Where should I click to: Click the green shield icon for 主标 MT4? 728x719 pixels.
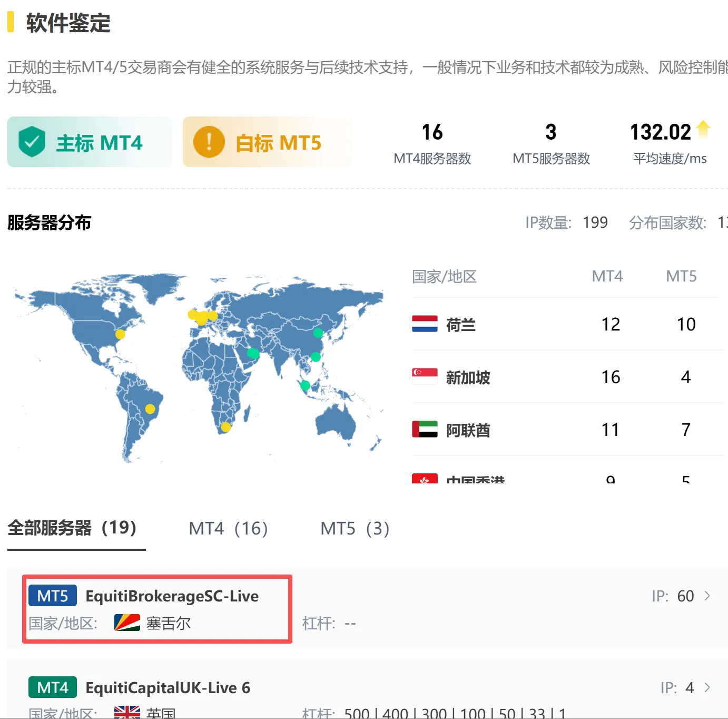click(32, 142)
